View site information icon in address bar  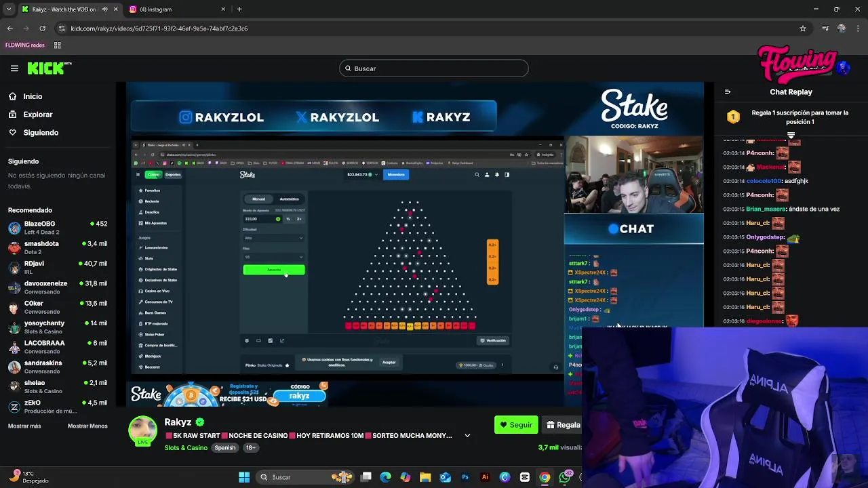pos(62,28)
